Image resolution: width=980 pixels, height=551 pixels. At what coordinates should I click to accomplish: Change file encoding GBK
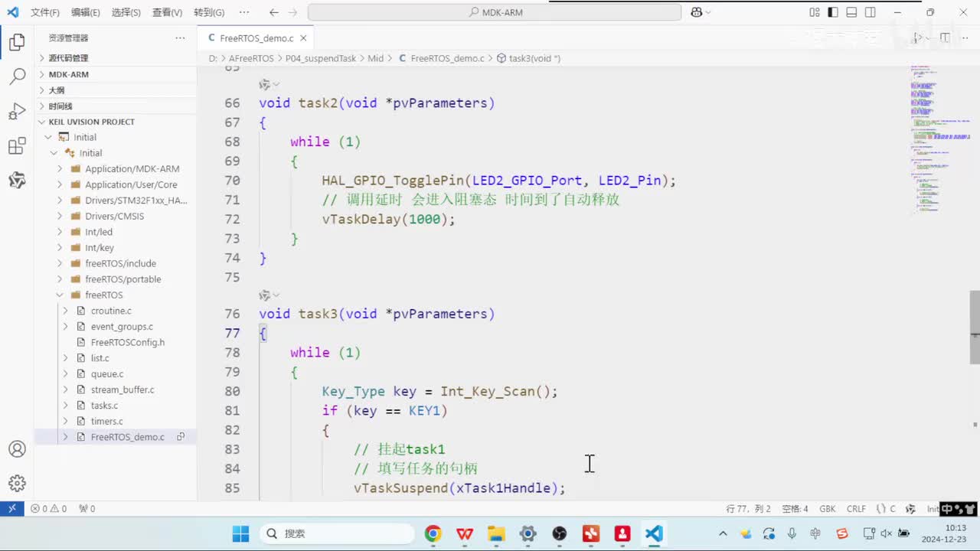828,509
